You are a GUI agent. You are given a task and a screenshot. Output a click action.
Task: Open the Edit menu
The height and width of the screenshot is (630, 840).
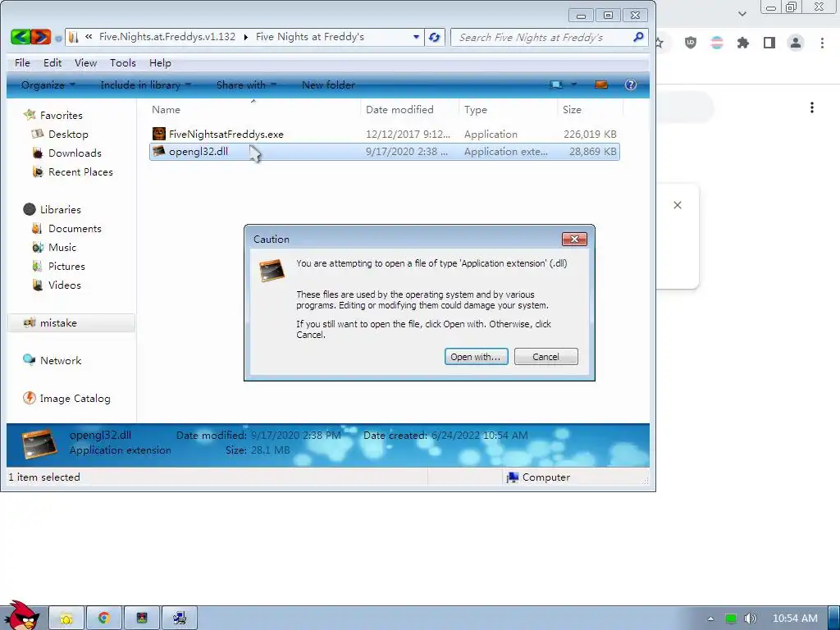[x=52, y=62]
